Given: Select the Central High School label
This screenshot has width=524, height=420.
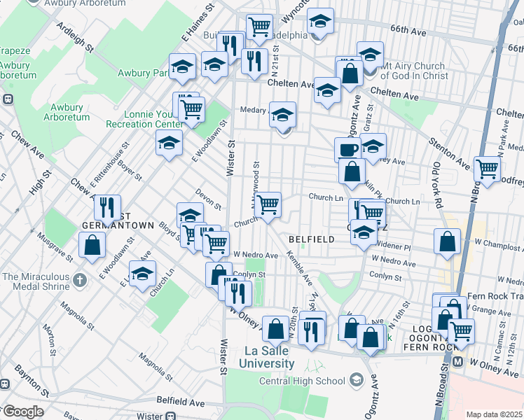Looking at the screenshot, I should point(302,381).
